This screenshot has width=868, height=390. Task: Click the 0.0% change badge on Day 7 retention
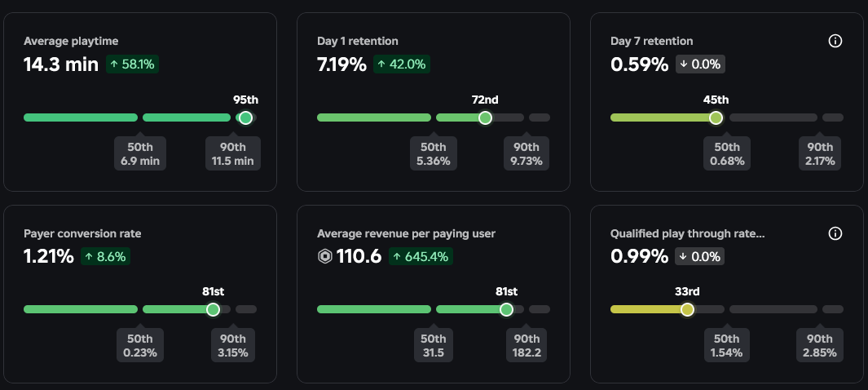tap(698, 64)
